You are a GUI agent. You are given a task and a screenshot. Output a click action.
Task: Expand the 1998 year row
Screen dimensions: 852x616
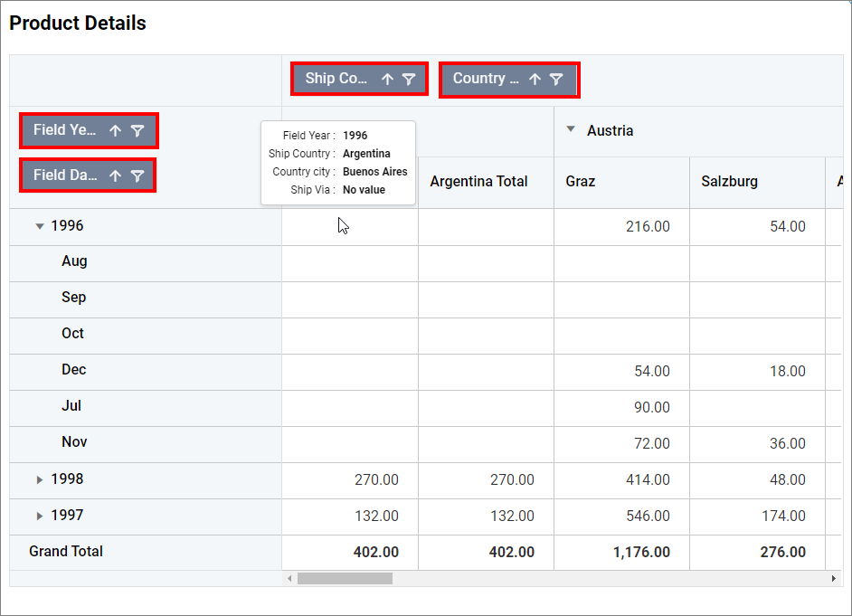pyautogui.click(x=40, y=479)
